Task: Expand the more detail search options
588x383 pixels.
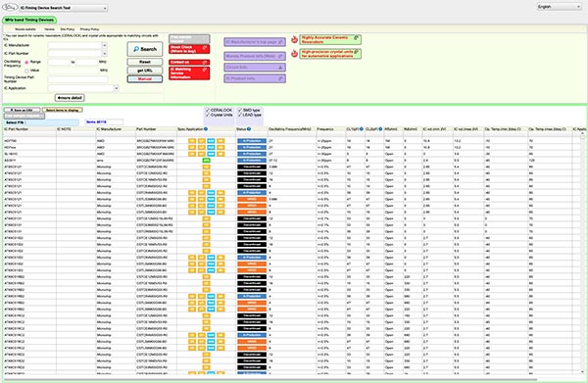Action: coord(70,98)
